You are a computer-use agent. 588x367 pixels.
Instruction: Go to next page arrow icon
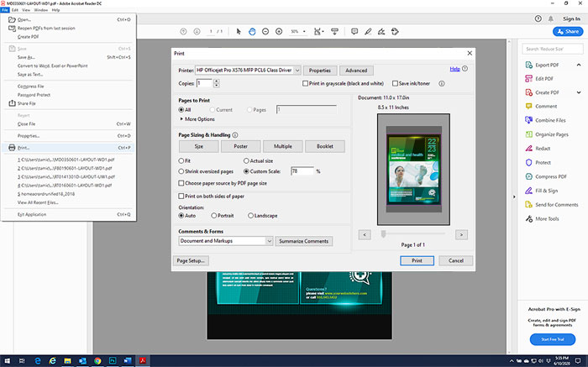[197, 31]
